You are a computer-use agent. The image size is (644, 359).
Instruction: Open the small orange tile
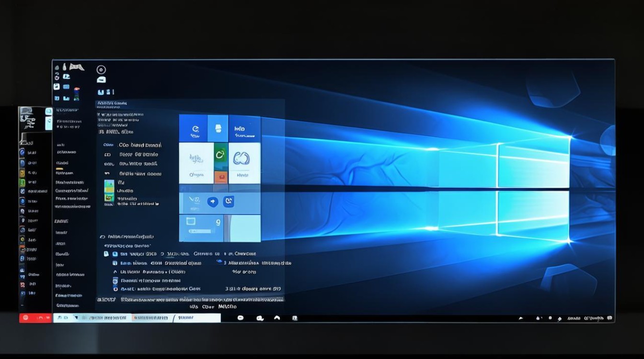pos(220,178)
